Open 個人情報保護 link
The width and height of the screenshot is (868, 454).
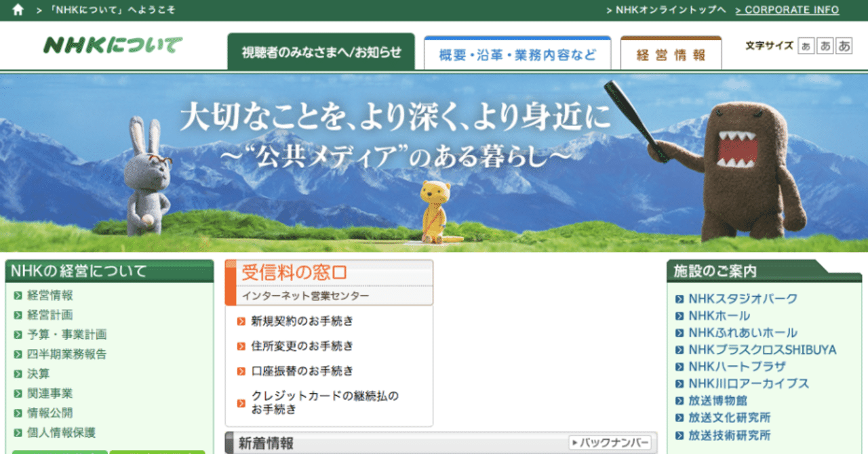pos(62,433)
